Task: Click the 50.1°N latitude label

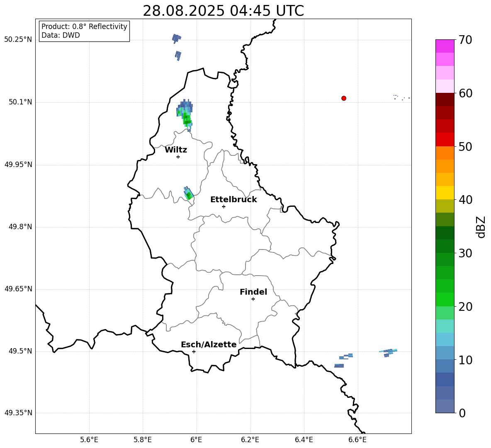Action: [20, 102]
